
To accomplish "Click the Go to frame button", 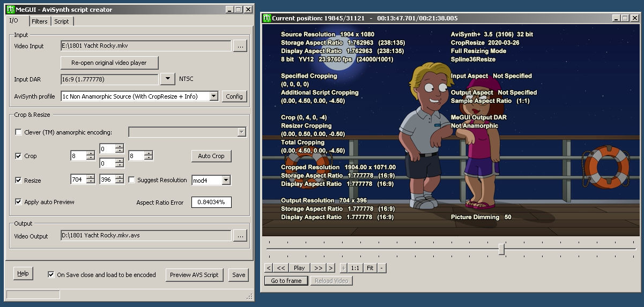I will [286, 281].
